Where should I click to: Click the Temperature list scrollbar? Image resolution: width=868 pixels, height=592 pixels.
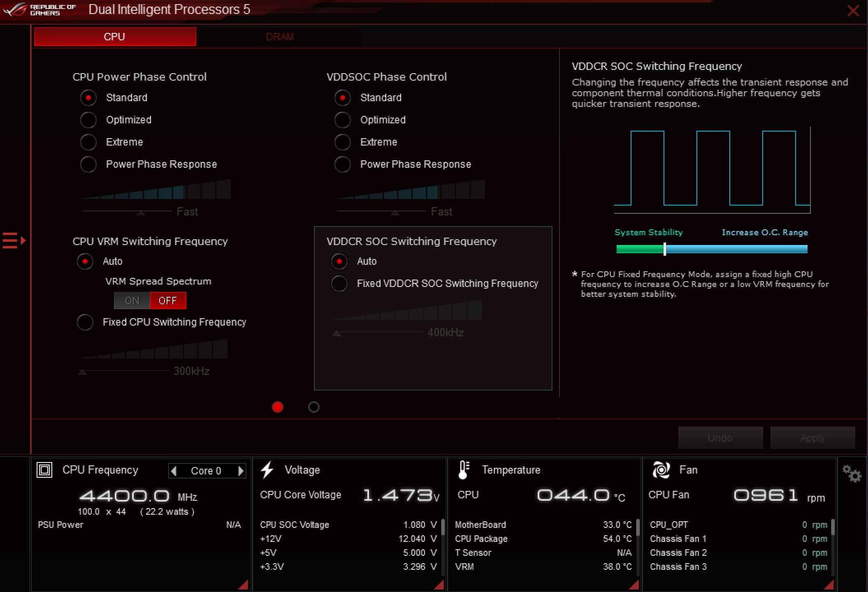pos(638,527)
